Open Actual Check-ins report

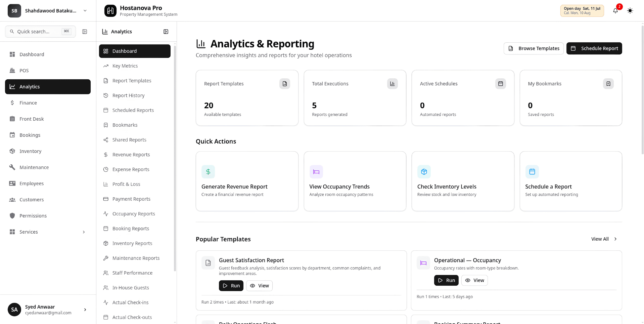coord(135,302)
